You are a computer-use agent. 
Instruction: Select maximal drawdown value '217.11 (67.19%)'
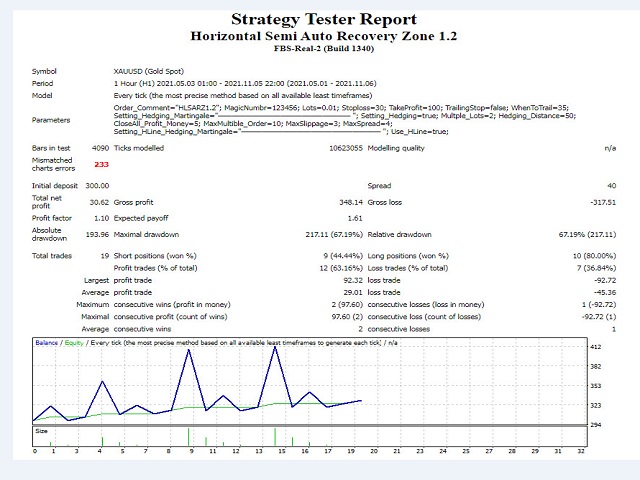[x=334, y=235]
